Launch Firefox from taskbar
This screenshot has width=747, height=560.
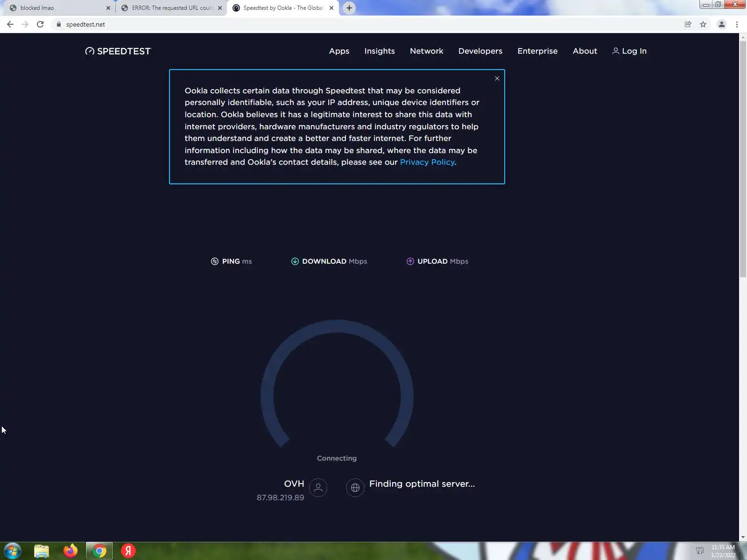coord(70,551)
